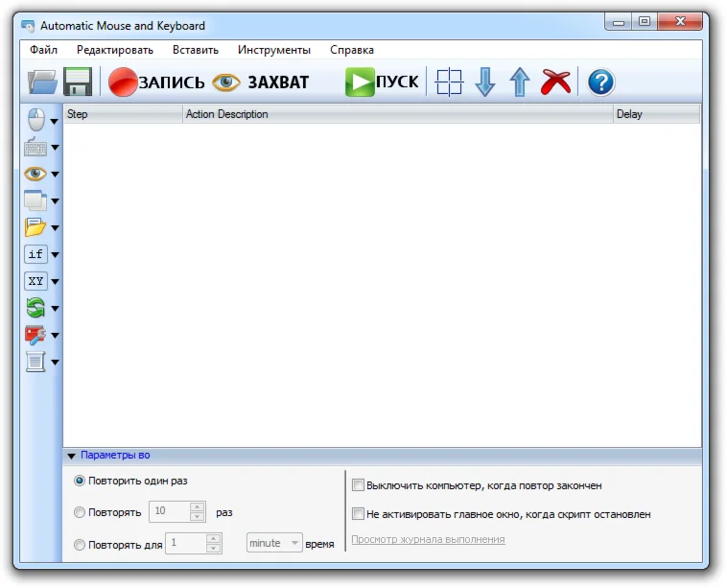Image resolution: width=727 pixels, height=588 pixels.
Task: Open Просмотр журнала выполнения link
Action: tap(428, 539)
